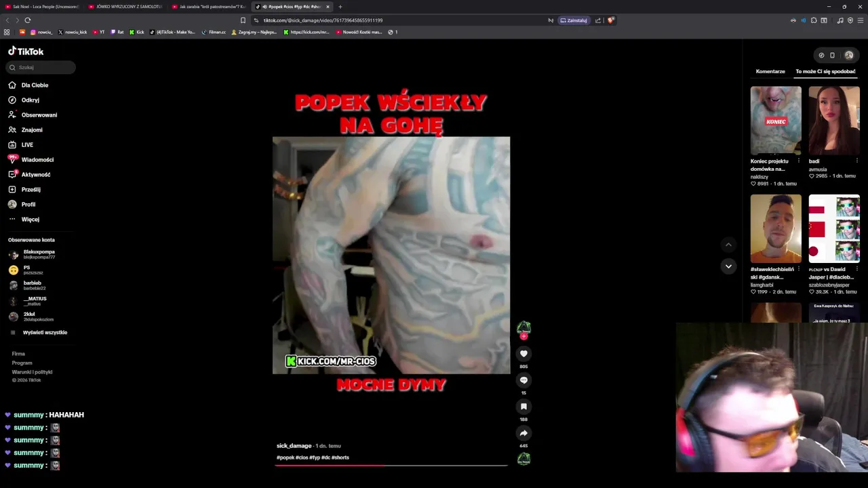This screenshot has width=868, height=488.
Task: Bookmark page via address bar bookmark icon
Action: [243, 20]
